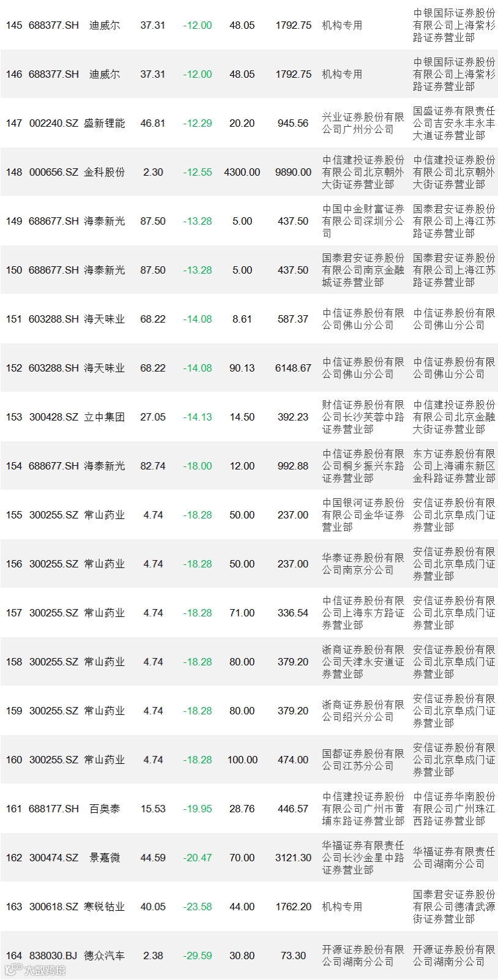Click buyer 中国中金财富证券有限公司深圳分公司
The image size is (498, 980).
363,221
